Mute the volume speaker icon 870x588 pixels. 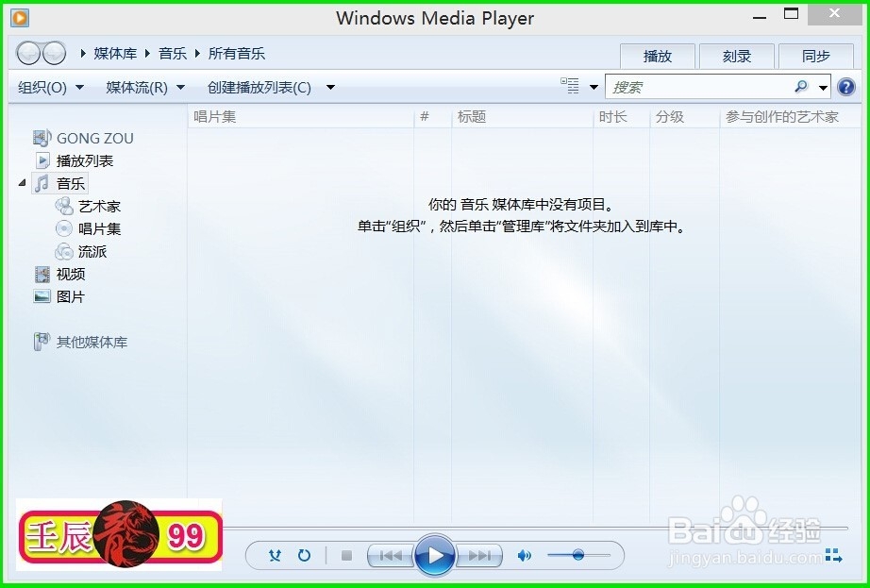pyautogui.click(x=524, y=555)
